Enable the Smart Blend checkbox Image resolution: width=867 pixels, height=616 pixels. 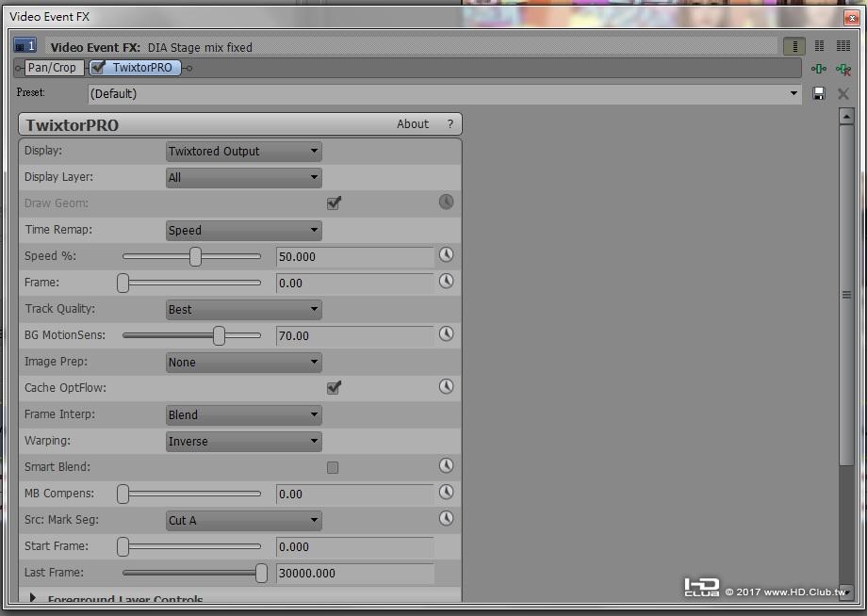[x=333, y=467]
